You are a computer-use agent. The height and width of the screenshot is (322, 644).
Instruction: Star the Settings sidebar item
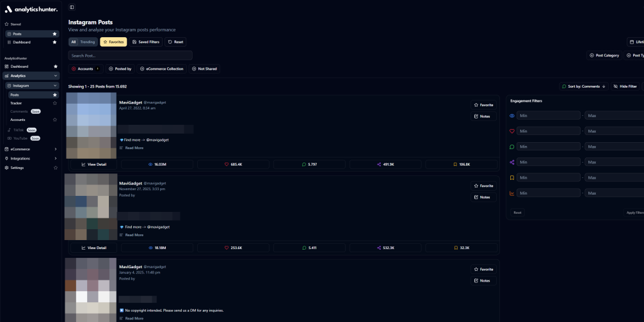click(56, 168)
